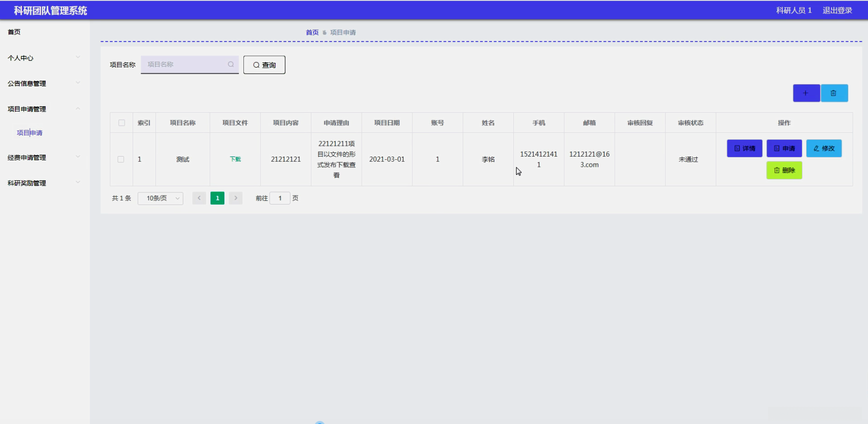Expand the 公告信息管理 sidebar menu
Screen dimensions: 868x424
[45, 83]
